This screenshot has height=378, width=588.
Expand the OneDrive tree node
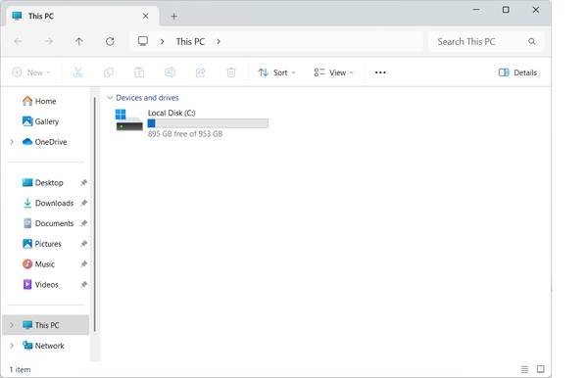[12, 142]
